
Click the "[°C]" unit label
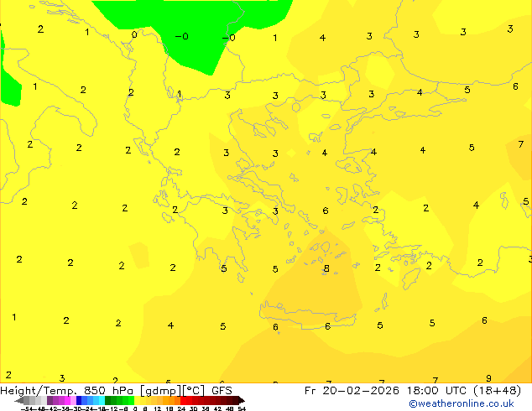[x=193, y=391]
